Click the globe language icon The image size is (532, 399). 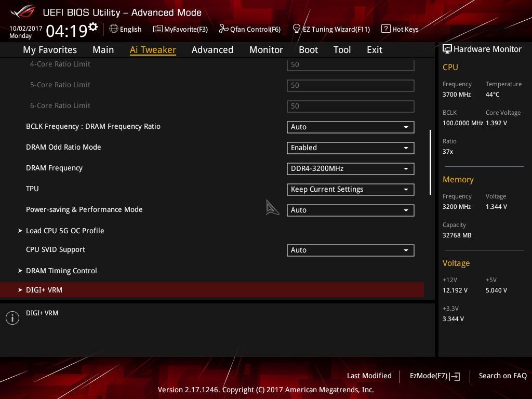point(114,29)
